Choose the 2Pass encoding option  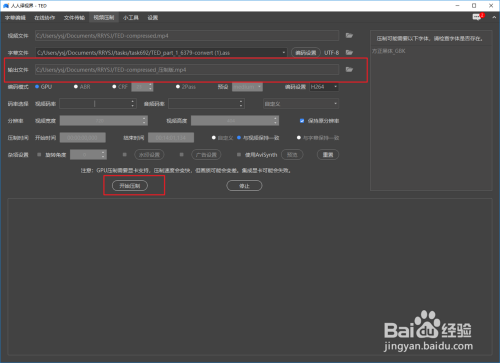click(x=178, y=87)
